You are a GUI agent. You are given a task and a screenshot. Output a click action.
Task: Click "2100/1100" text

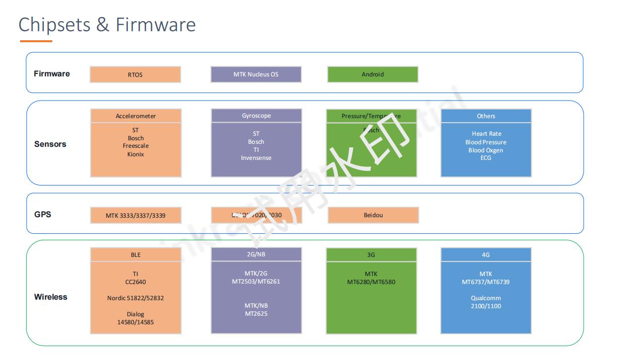486,306
